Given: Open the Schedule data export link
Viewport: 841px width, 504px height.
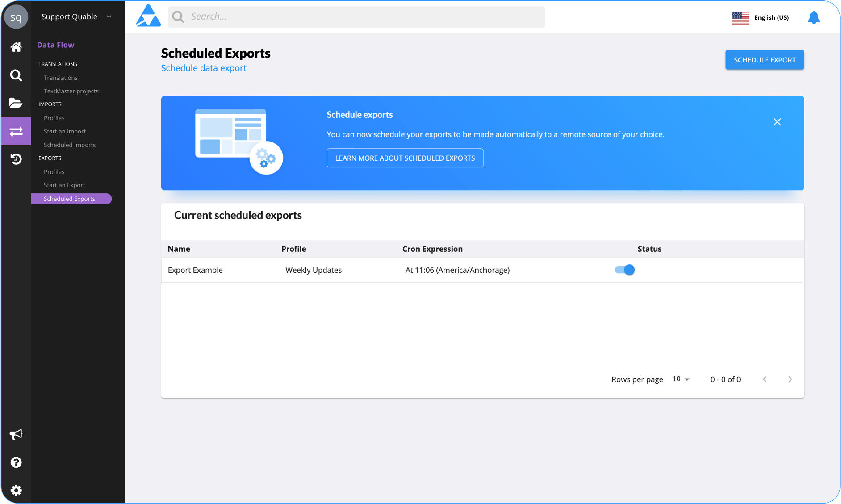Looking at the screenshot, I should (x=204, y=68).
